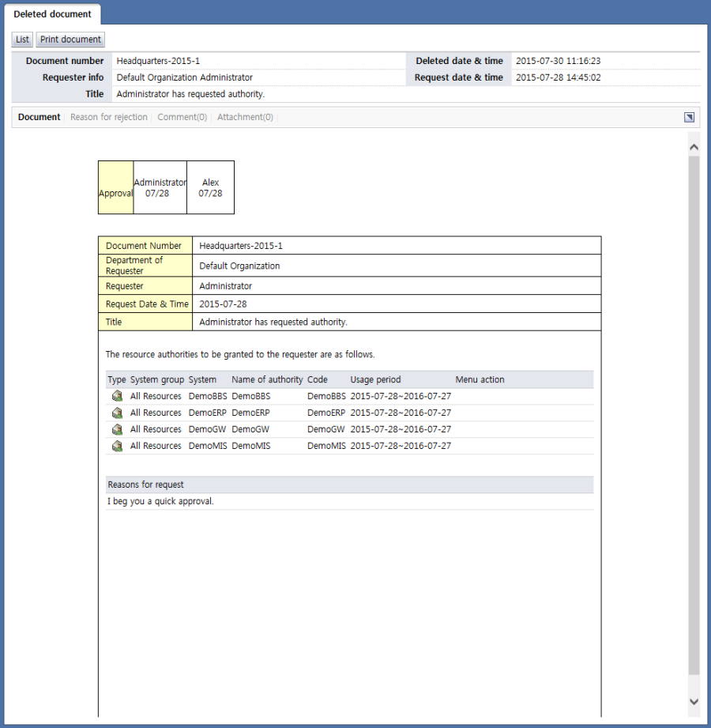Click the DemoBBS resource type icon
Screen dimensions: 711x728
coord(117,396)
